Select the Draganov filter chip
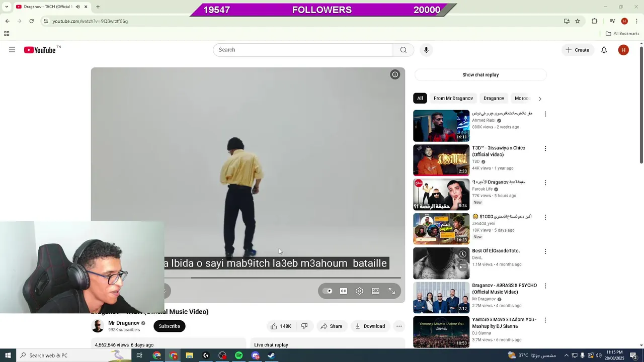 494,98
